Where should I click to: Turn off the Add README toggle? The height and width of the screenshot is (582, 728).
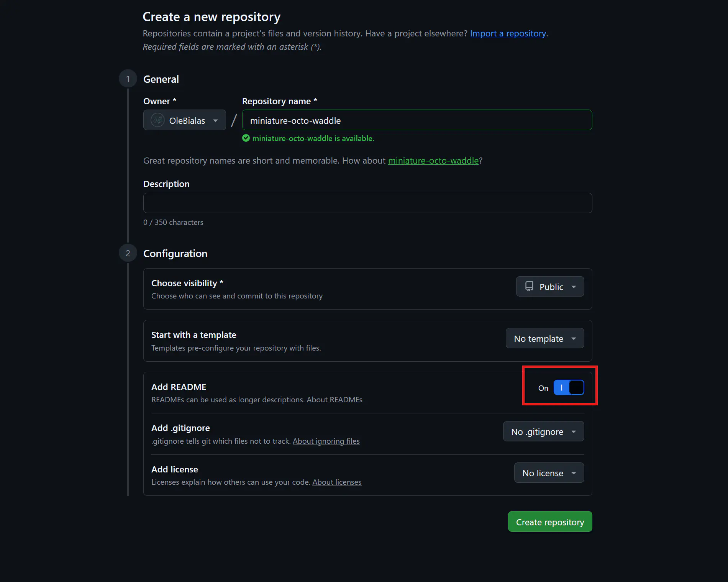point(569,388)
